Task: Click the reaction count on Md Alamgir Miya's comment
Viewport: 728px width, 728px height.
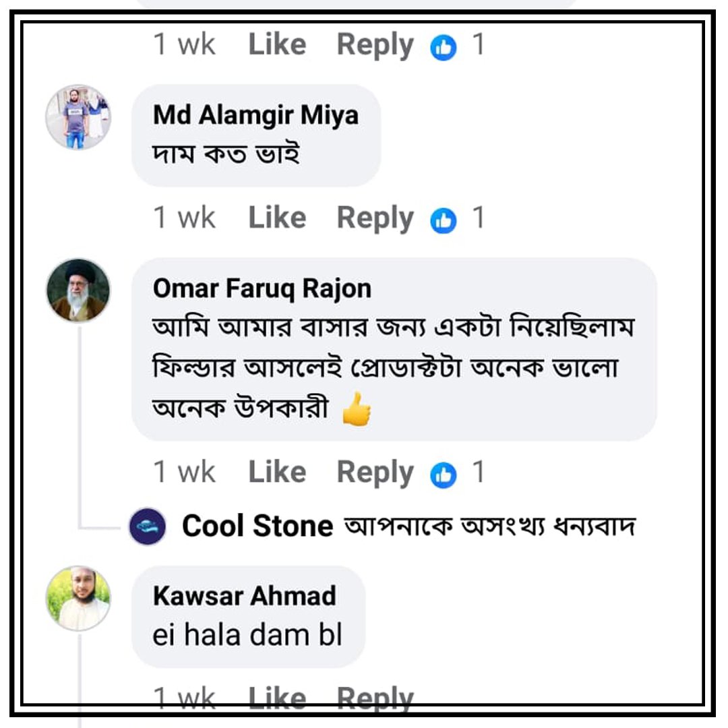Action: coord(477,217)
